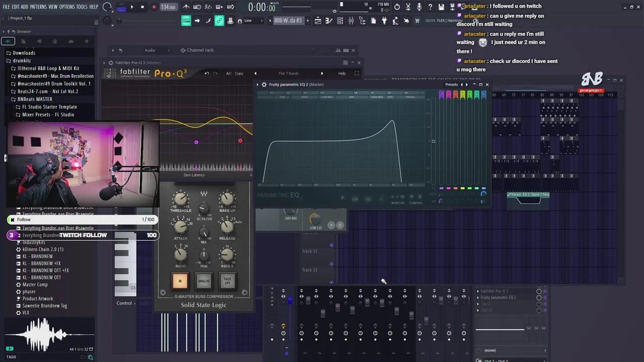Open the FILE menu
This screenshot has width=644, height=362.
click(x=6, y=7)
